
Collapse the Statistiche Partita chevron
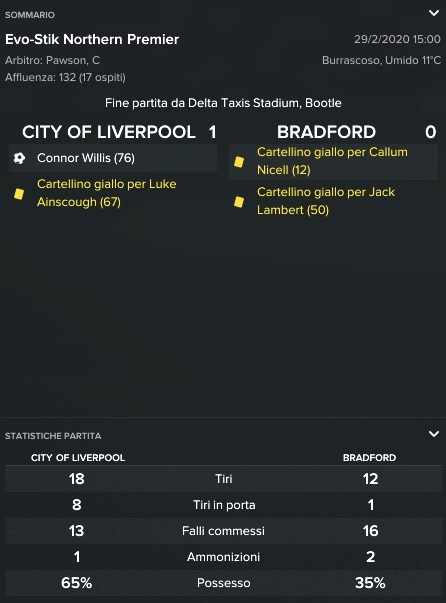(x=434, y=434)
